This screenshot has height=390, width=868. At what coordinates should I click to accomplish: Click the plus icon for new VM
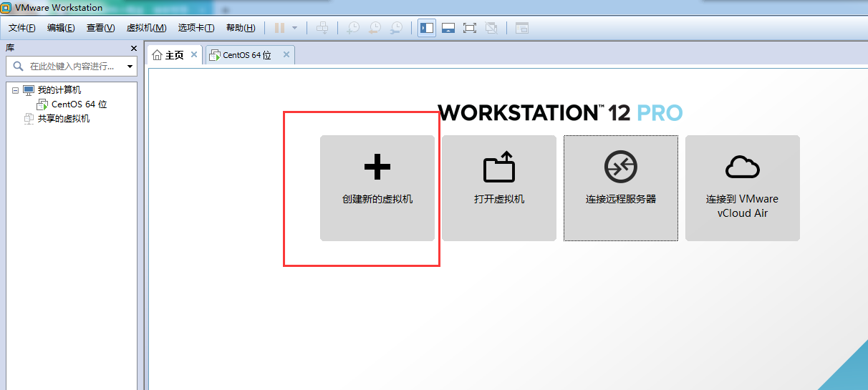(377, 167)
